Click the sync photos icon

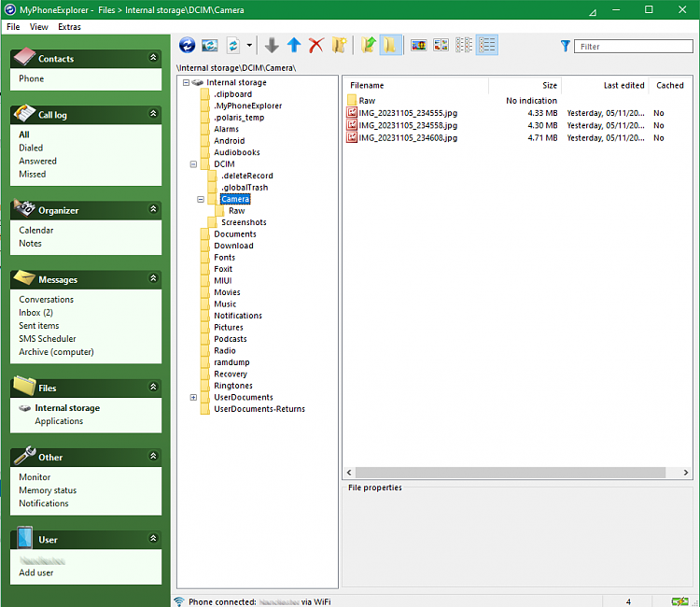[210, 45]
